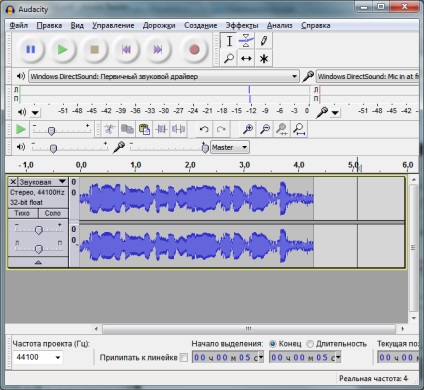Click the horizontal scrollbar thumb
Screen dimensions: 424x390
click(x=249, y=329)
